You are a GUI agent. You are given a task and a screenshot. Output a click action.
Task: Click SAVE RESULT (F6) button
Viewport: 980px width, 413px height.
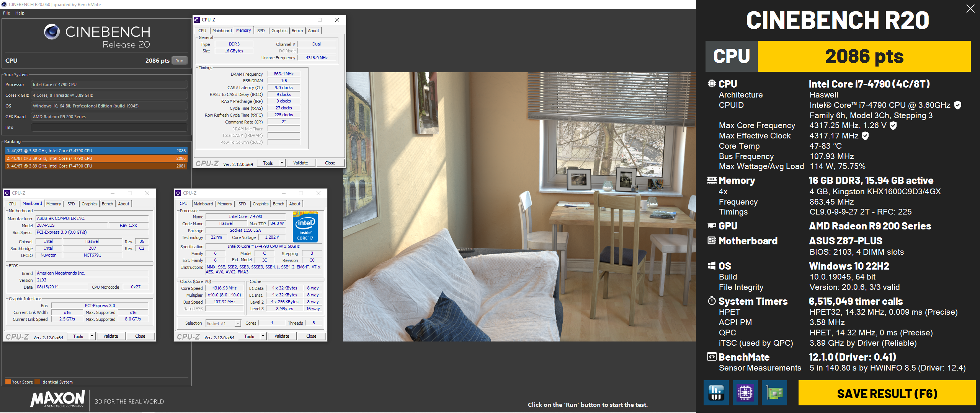pos(887,393)
